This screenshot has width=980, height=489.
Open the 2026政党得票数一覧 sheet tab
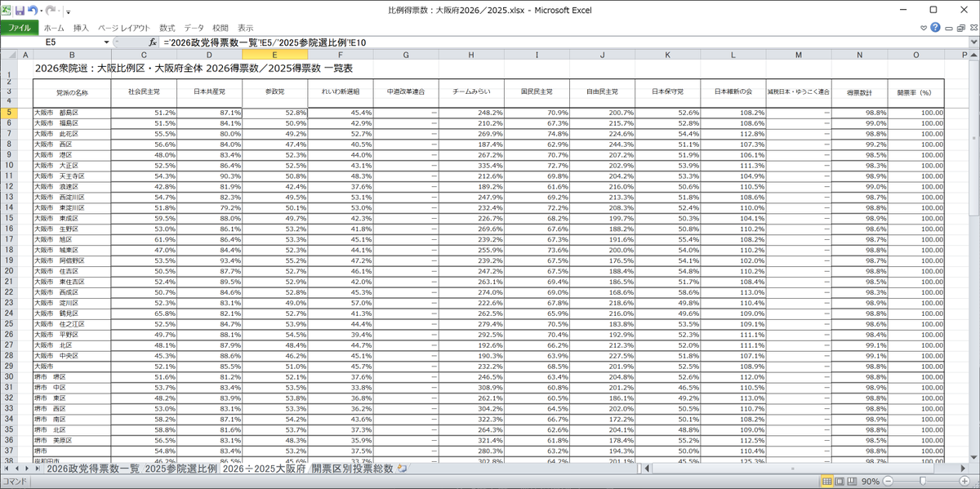pos(92,469)
